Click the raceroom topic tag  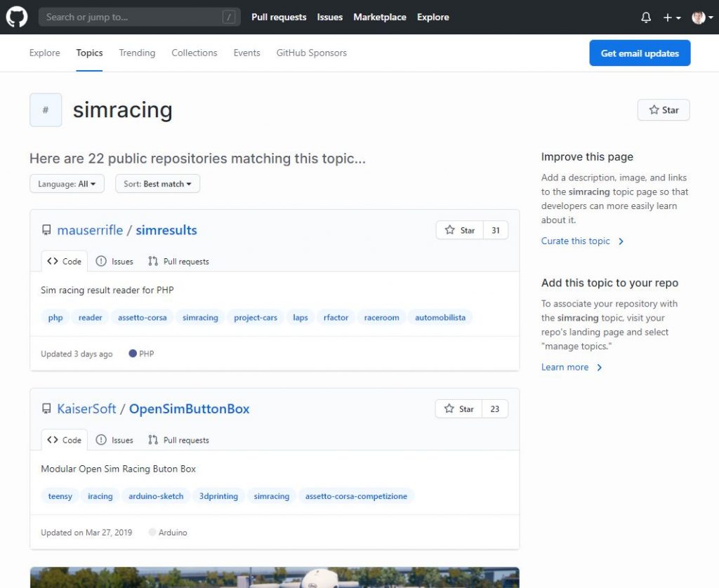point(381,317)
